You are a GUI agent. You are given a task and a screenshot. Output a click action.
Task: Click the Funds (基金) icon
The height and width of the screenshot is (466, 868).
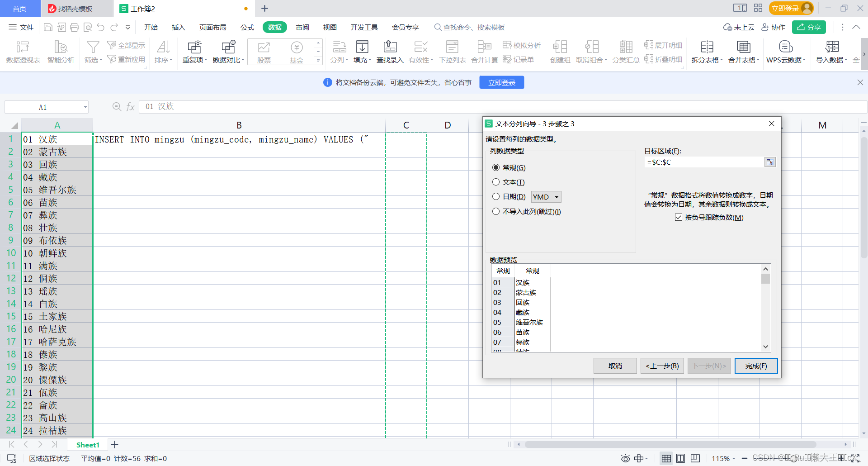(297, 47)
